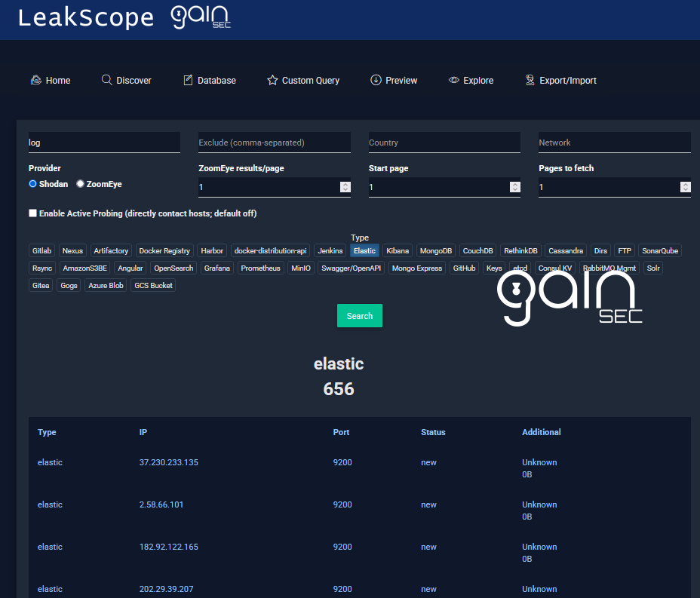Open the Database menu item
This screenshot has height=598, width=700.
tap(216, 81)
